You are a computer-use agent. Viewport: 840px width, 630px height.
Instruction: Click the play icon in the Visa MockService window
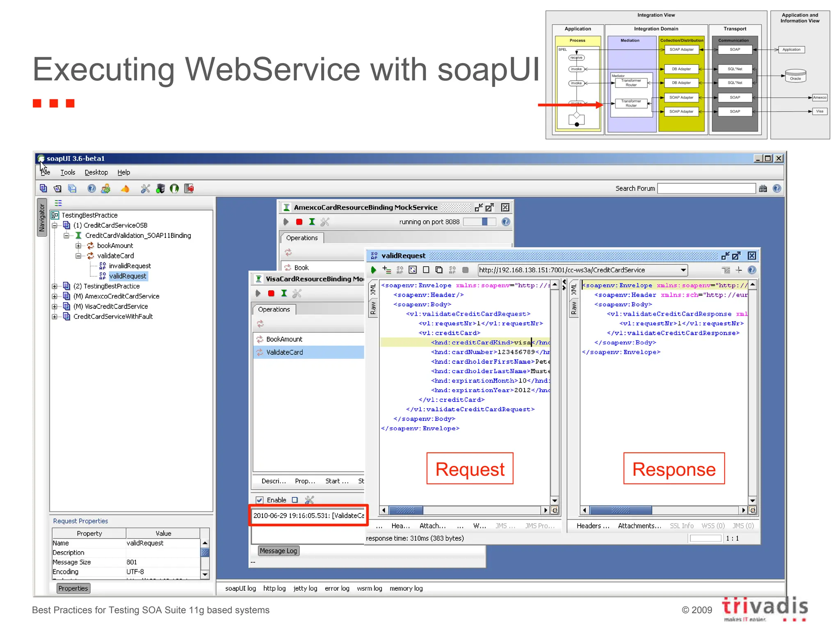258,293
